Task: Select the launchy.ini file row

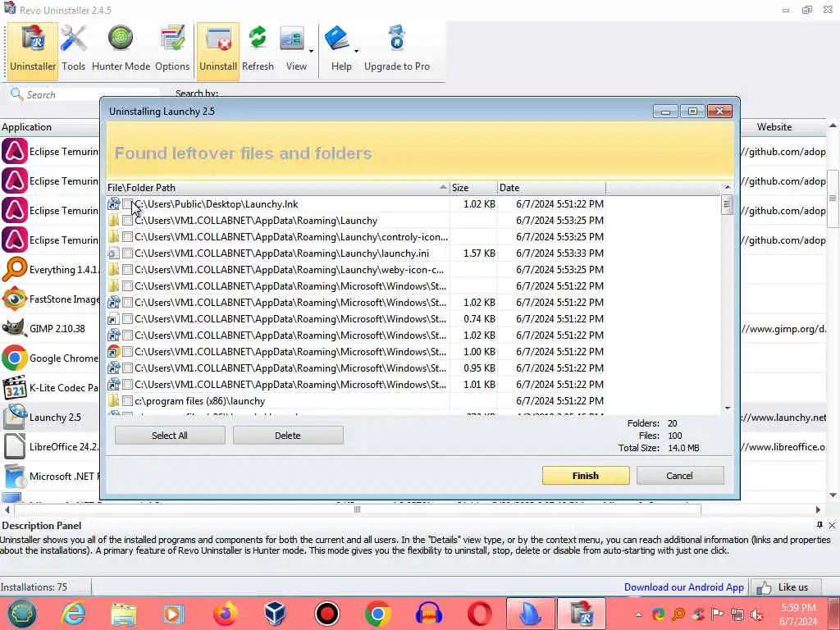Action: coord(356,253)
